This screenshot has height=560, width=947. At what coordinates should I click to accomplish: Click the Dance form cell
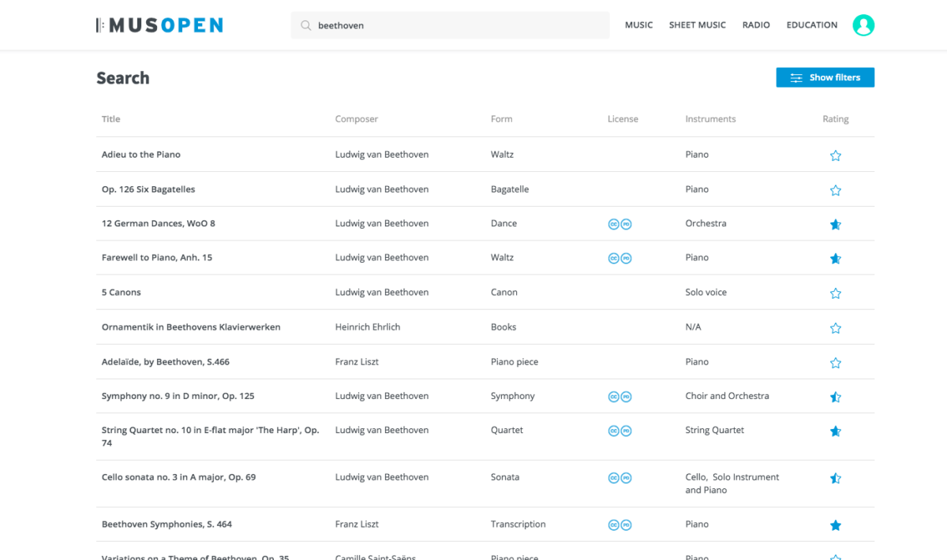(504, 223)
